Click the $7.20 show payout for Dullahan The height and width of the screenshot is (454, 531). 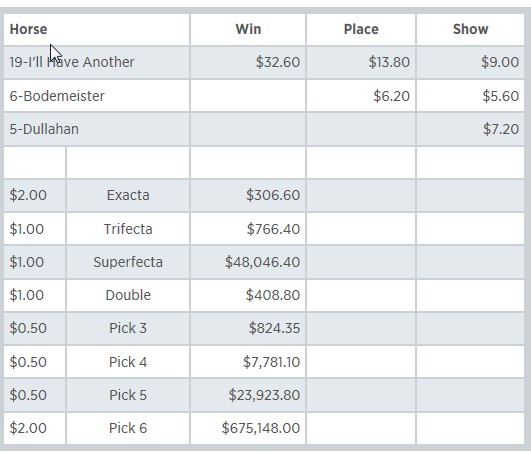501,129
